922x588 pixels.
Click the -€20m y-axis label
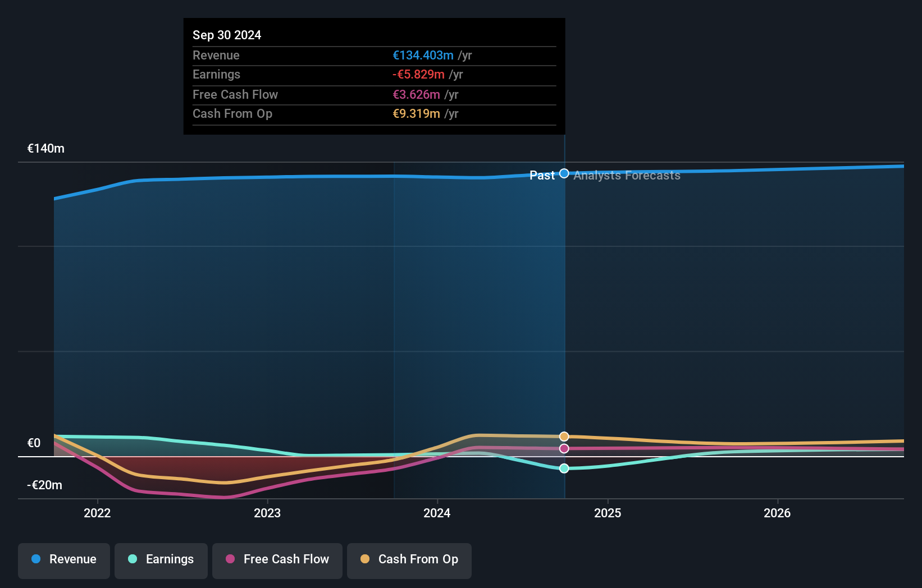[x=45, y=485]
